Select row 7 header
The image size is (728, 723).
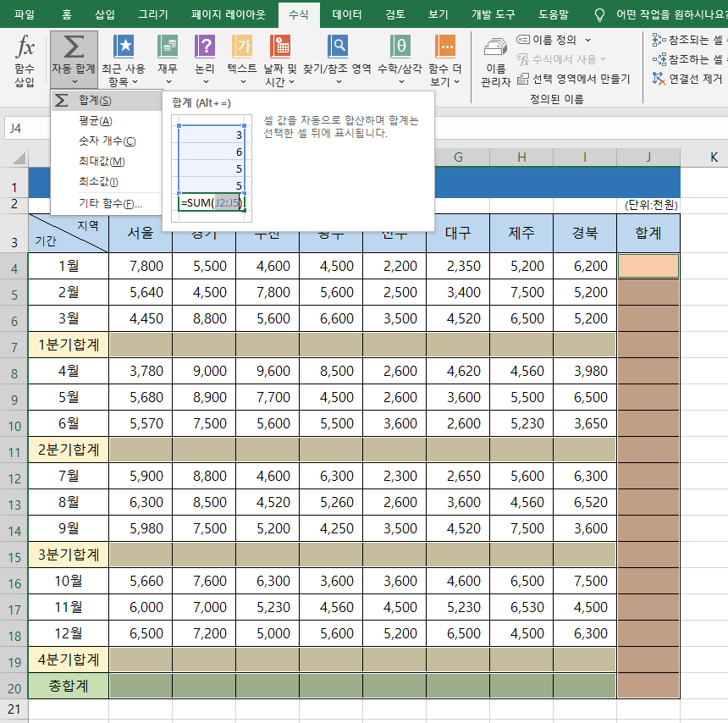coord(14,347)
